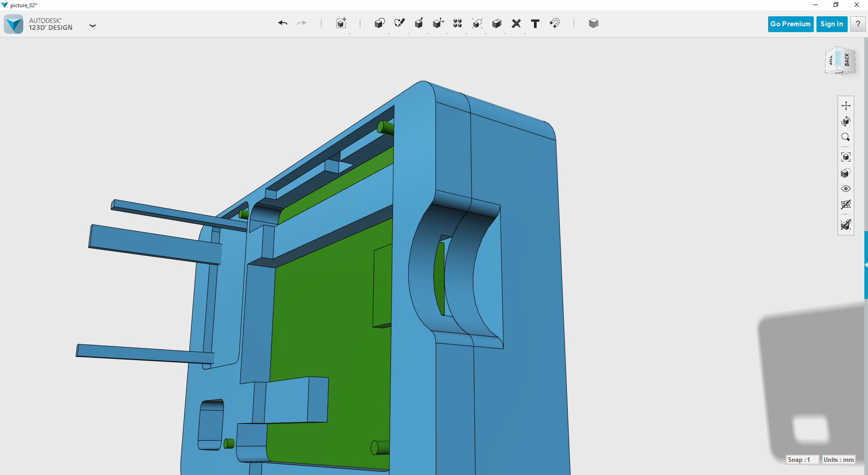Viewport: 868px width, 475px height.
Task: Toggle hide sketches in the sidebar
Action: [x=846, y=204]
